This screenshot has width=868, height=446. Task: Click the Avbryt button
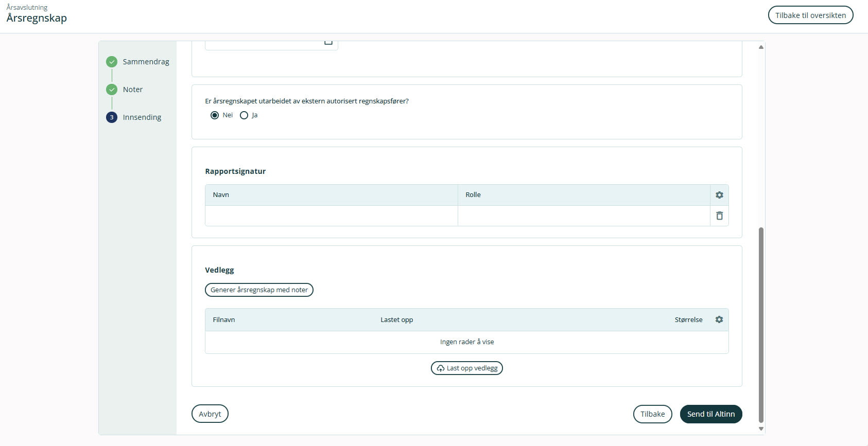[x=210, y=414]
